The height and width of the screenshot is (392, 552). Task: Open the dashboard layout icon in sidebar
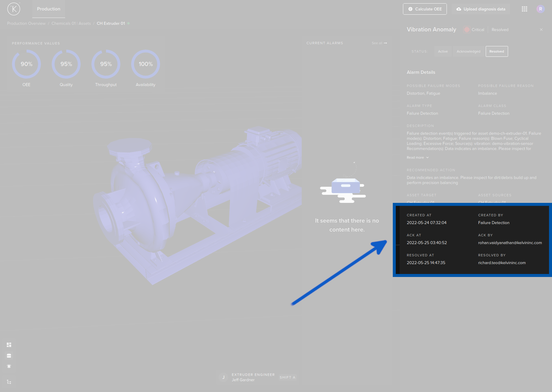9,344
